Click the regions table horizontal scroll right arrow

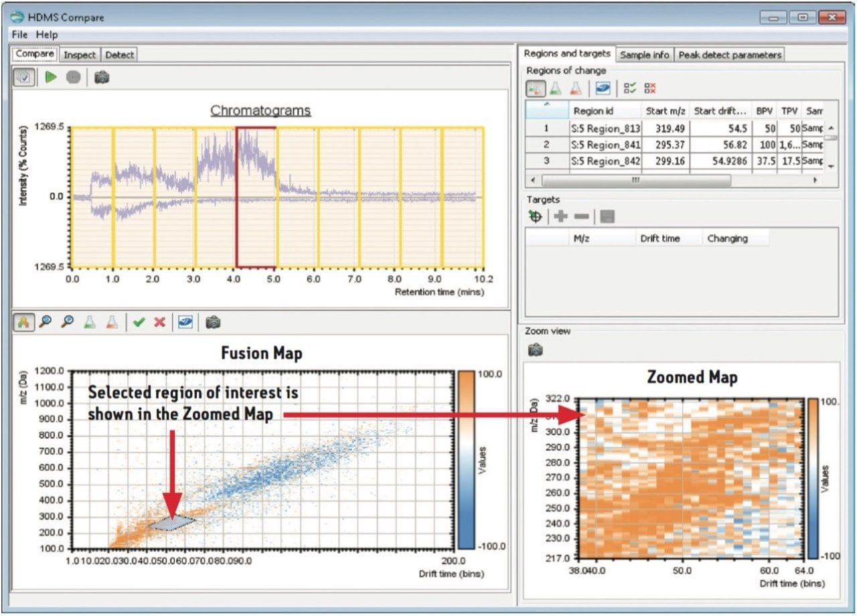815,181
